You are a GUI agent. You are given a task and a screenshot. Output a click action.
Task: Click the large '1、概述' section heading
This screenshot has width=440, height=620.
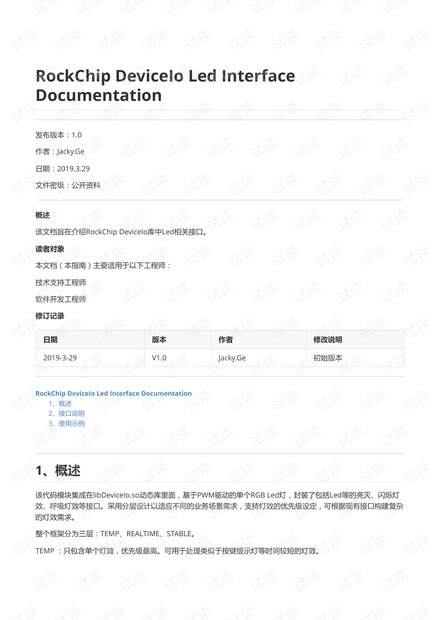[58, 471]
